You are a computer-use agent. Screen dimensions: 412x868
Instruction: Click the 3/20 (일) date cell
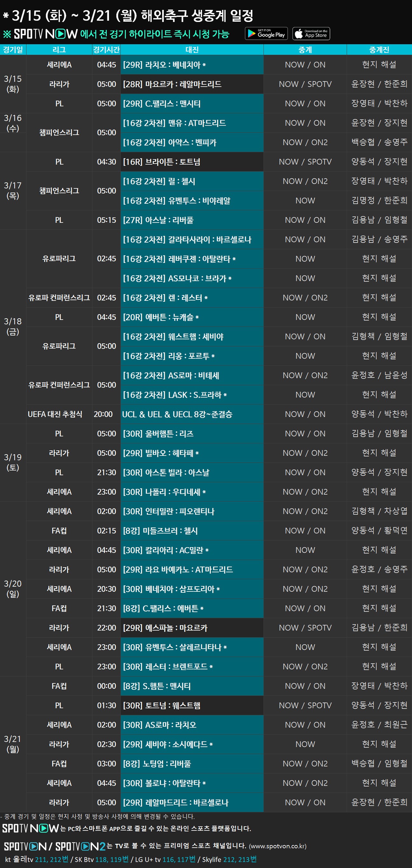click(13, 589)
